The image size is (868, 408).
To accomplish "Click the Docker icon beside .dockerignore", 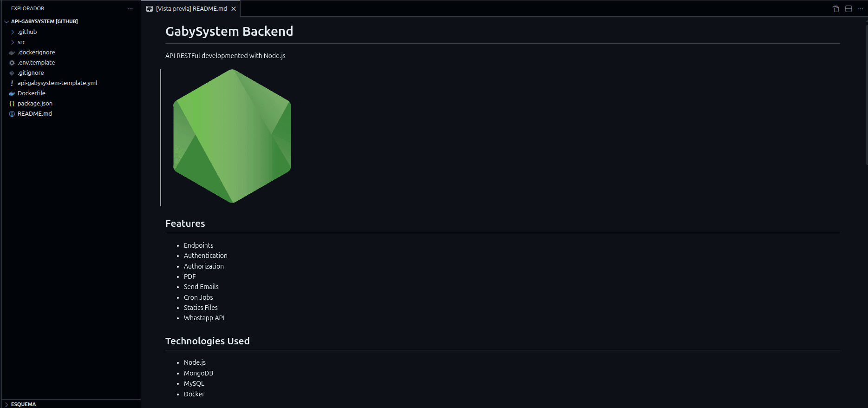I will point(12,52).
